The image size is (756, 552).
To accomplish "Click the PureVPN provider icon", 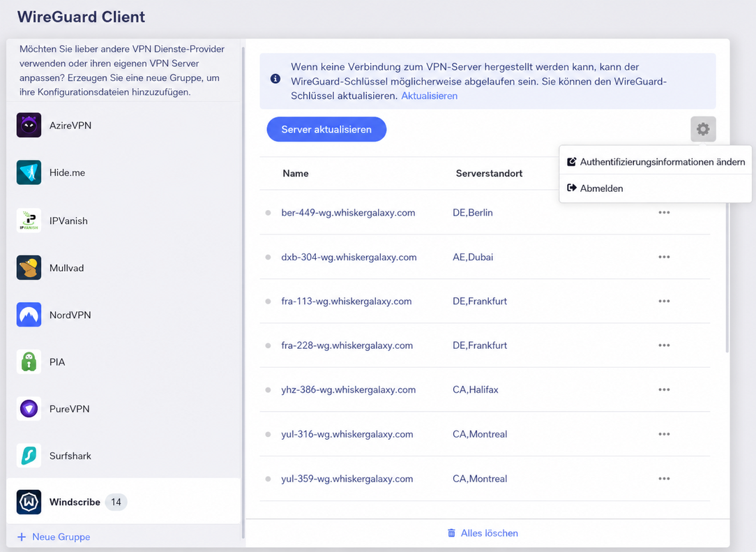I will 29,409.
